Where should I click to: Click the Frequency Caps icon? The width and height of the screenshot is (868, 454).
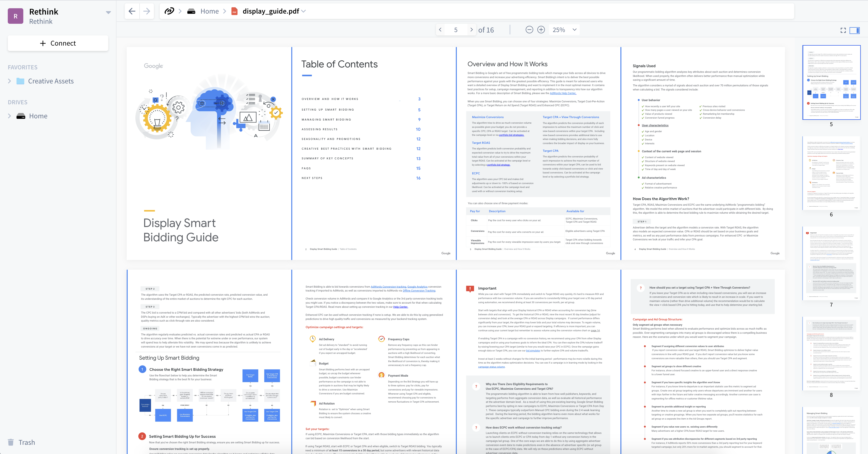pos(381,339)
